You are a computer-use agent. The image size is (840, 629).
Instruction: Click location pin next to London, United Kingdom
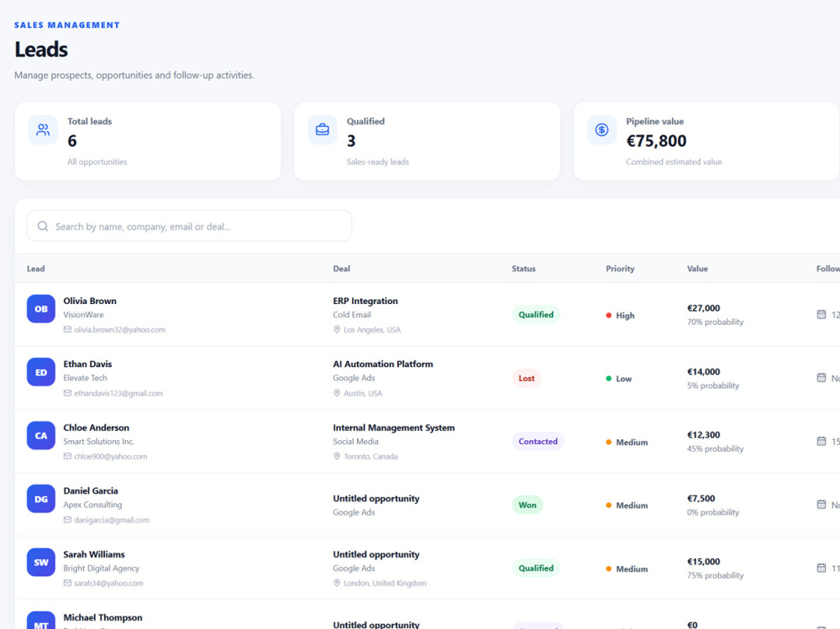point(337,582)
